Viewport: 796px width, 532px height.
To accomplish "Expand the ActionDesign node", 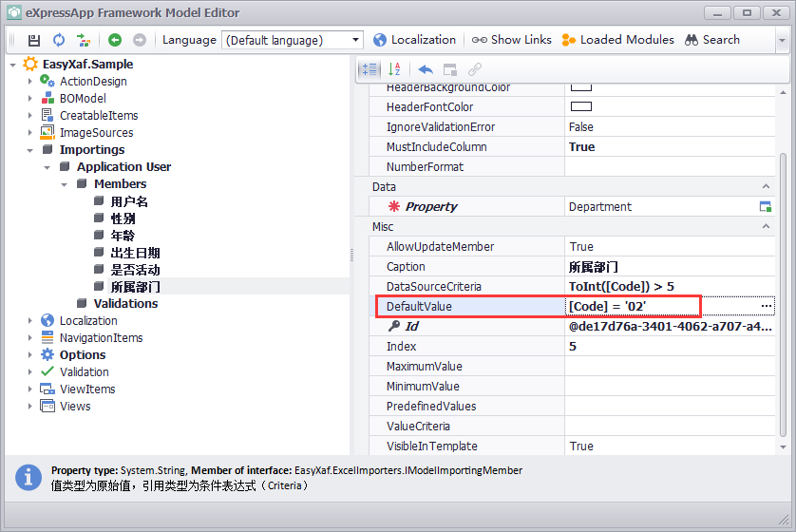I will [30, 81].
